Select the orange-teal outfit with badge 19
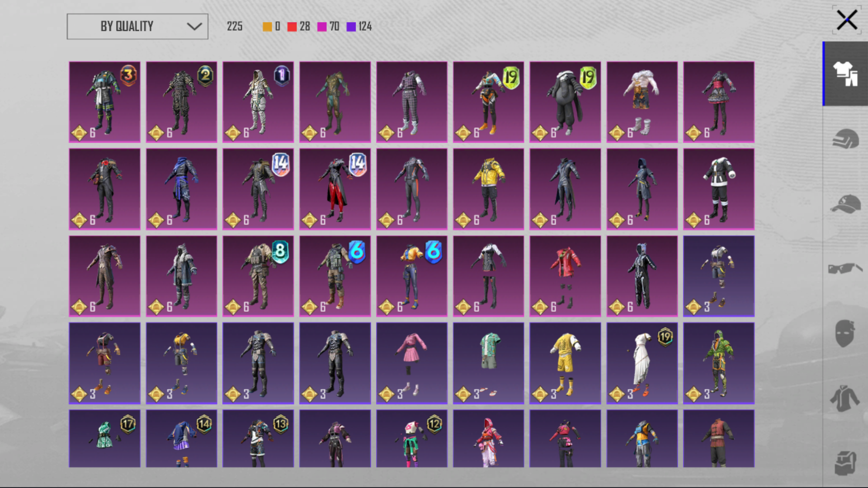Screen dimensions: 868x488 (488, 102)
